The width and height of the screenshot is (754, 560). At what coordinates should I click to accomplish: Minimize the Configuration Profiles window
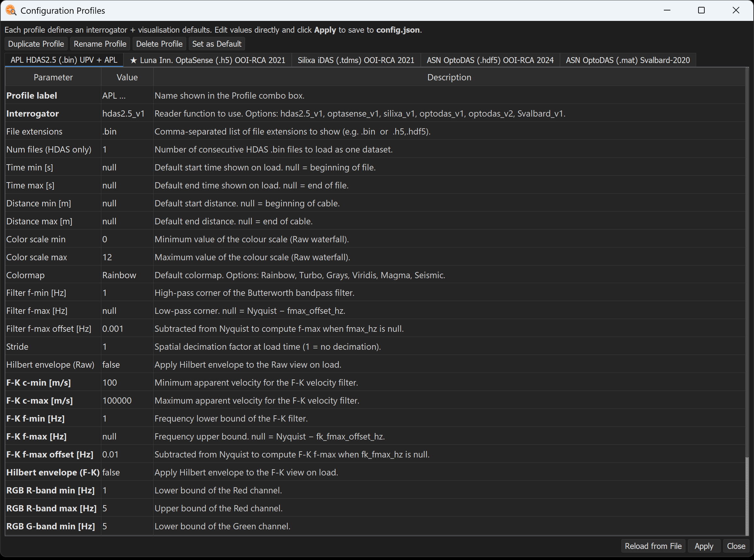(667, 10)
